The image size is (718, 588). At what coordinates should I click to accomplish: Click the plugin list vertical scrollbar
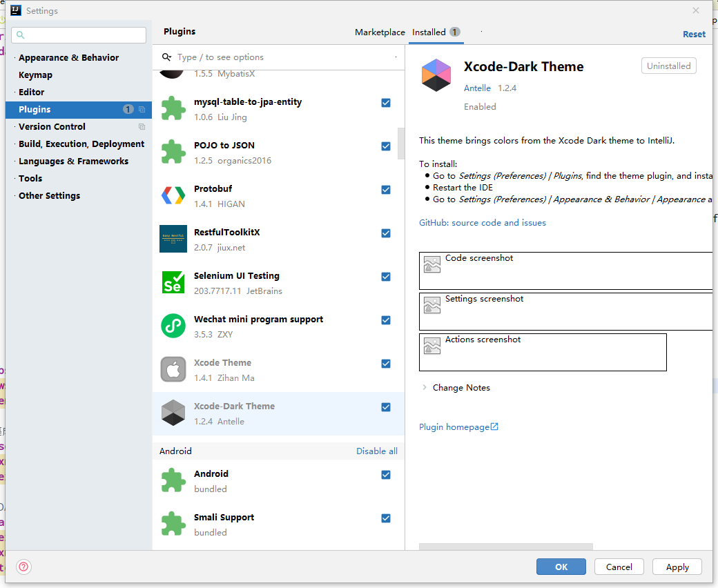(401, 144)
